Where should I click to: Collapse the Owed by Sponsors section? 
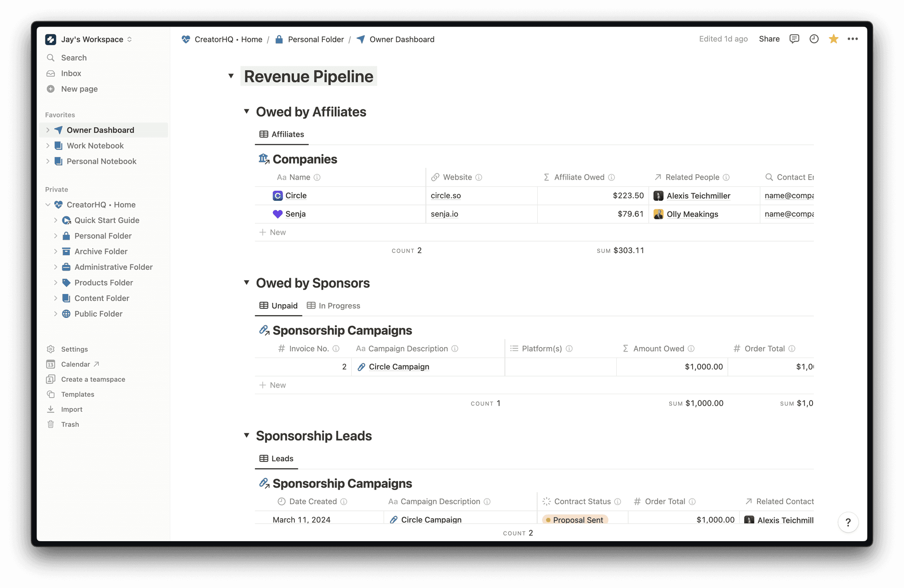[x=247, y=283]
